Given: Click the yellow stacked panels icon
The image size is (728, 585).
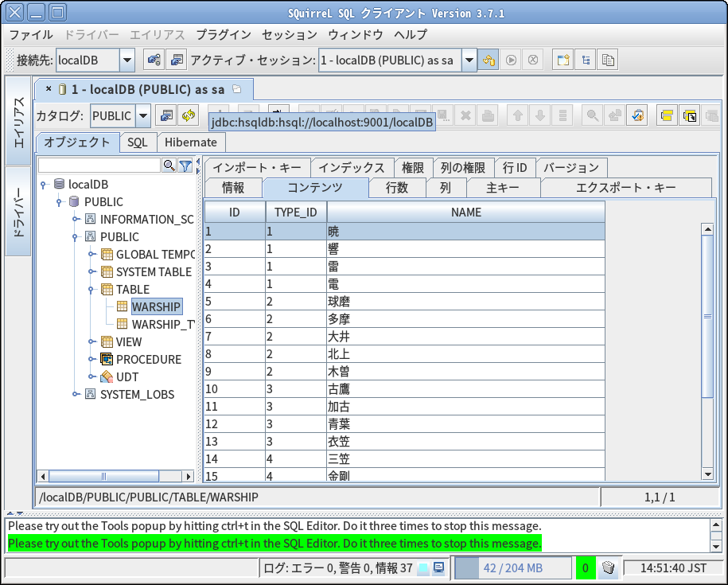Looking at the screenshot, I should [x=668, y=115].
